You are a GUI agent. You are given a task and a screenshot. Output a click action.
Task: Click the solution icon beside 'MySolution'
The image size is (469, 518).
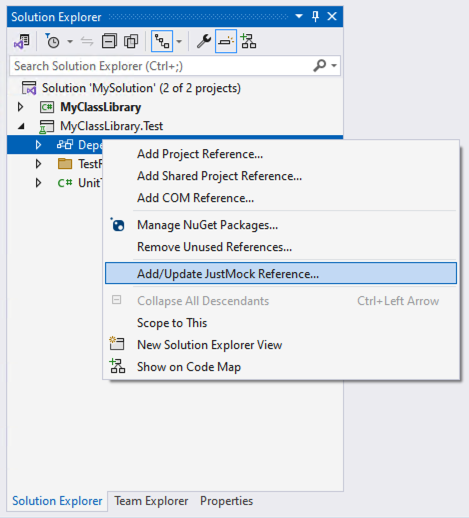click(x=29, y=88)
